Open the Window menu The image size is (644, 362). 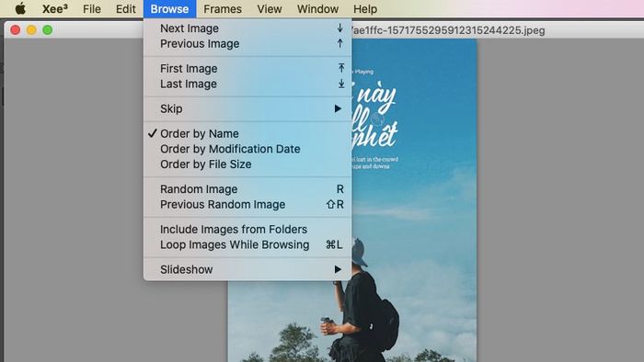(318, 8)
